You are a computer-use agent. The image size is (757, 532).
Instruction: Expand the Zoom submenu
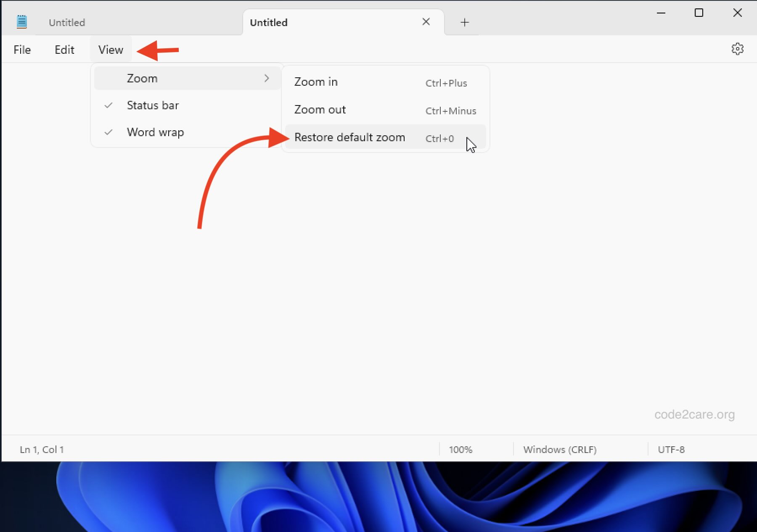coord(142,78)
